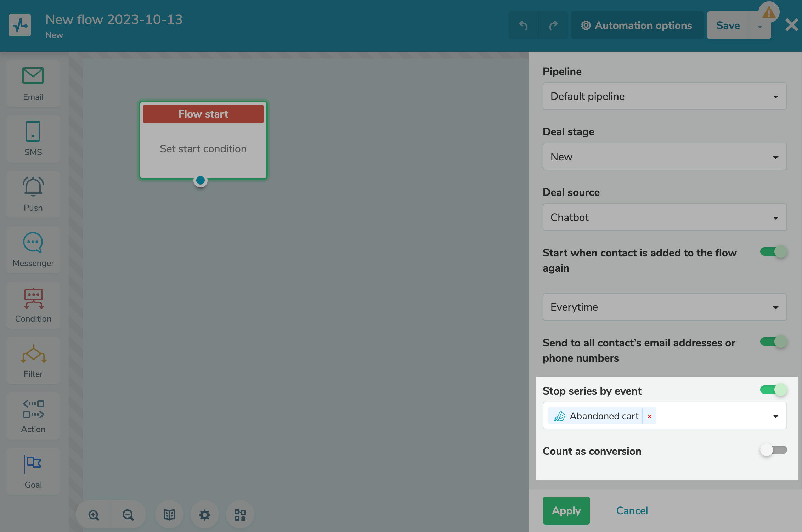Viewport: 802px width, 532px height.
Task: Toggle Stop series by event switch
Action: (773, 390)
